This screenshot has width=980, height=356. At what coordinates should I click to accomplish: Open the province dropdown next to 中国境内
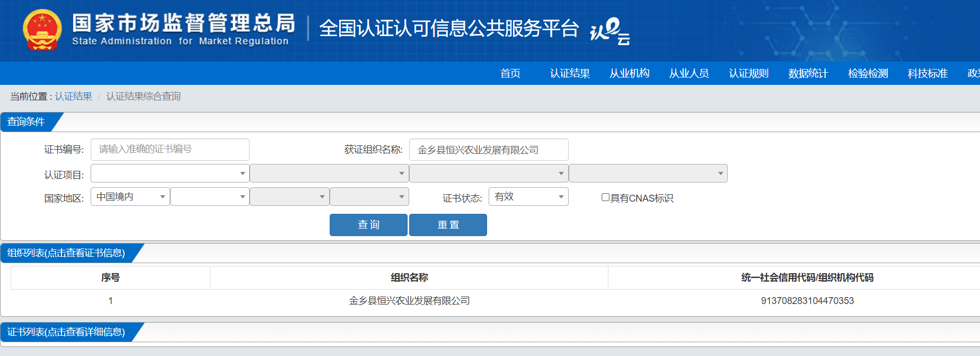click(210, 196)
